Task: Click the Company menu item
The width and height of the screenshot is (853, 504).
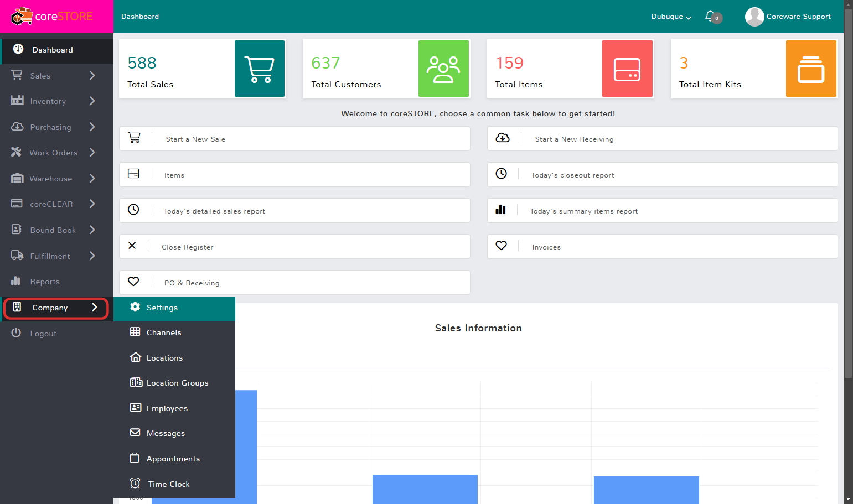Action: pyautogui.click(x=56, y=308)
